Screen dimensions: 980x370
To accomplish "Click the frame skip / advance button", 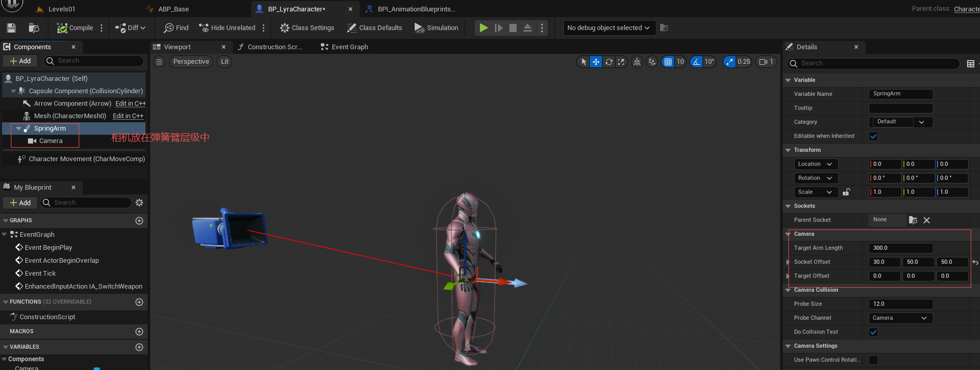I will (499, 28).
